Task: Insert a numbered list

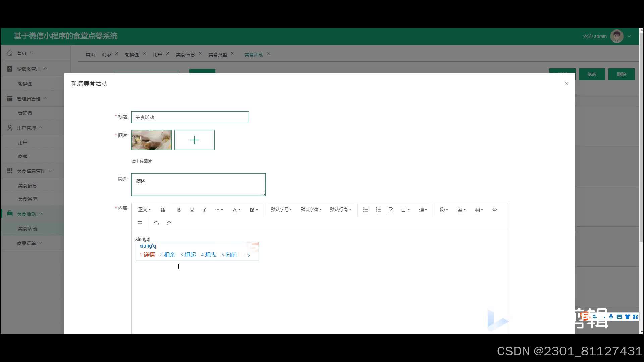Action: tap(378, 210)
